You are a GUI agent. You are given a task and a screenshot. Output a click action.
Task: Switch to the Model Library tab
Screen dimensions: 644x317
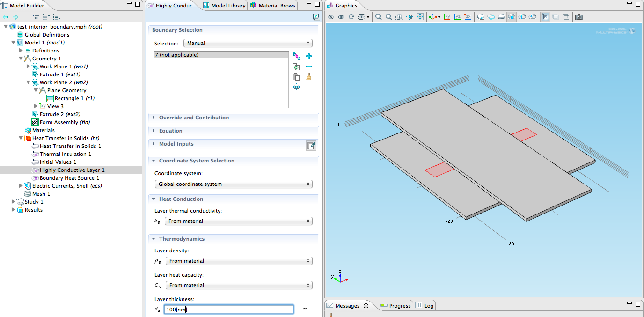tap(224, 6)
